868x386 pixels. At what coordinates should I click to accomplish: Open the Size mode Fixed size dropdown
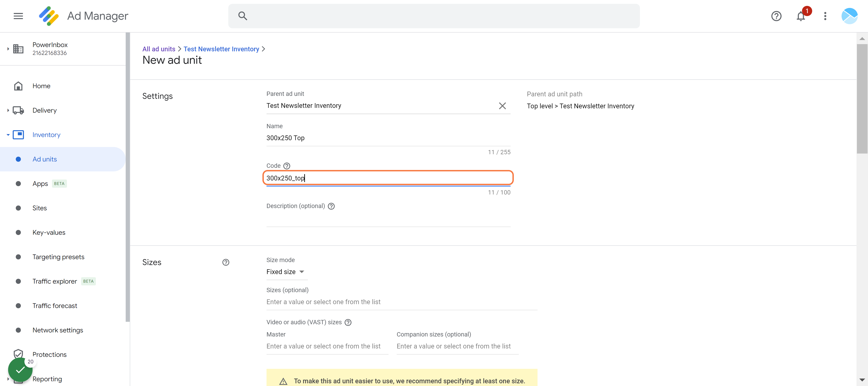click(285, 271)
